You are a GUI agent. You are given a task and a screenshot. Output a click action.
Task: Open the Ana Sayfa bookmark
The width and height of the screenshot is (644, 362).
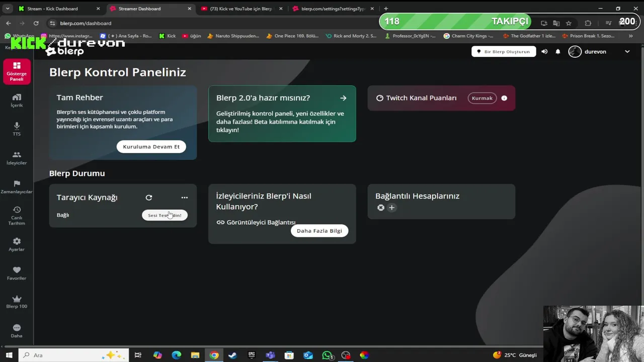tap(126, 36)
